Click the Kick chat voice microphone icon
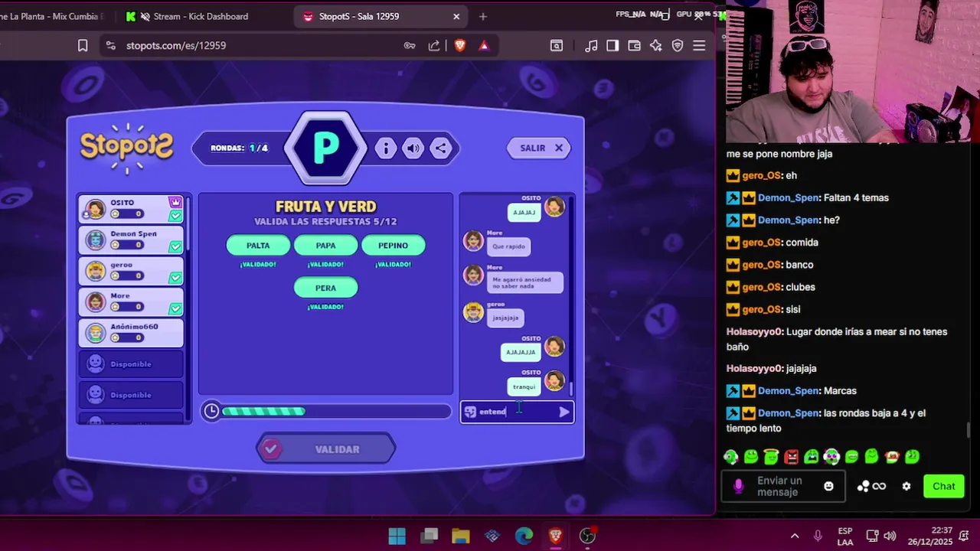This screenshot has width=980, height=551. (x=738, y=487)
